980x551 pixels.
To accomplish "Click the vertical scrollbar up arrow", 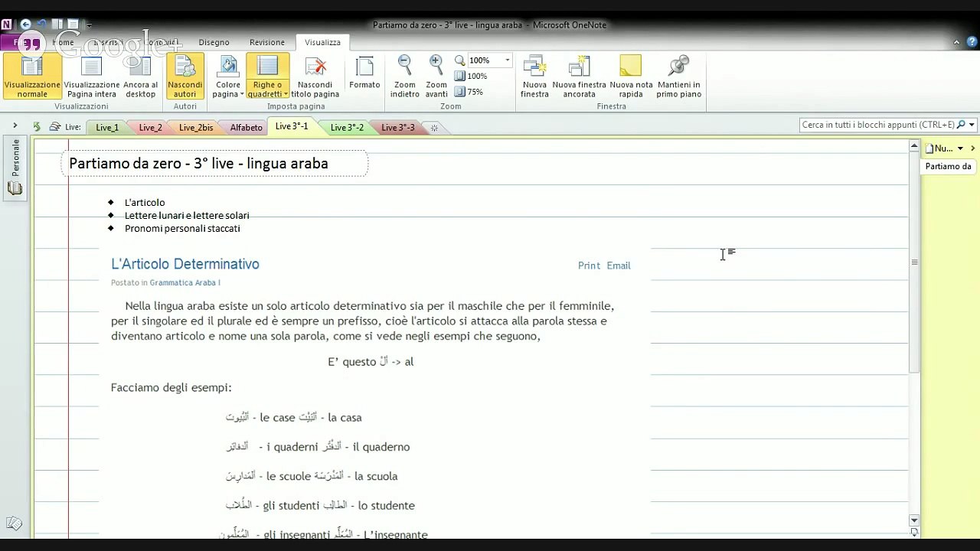I will [914, 145].
